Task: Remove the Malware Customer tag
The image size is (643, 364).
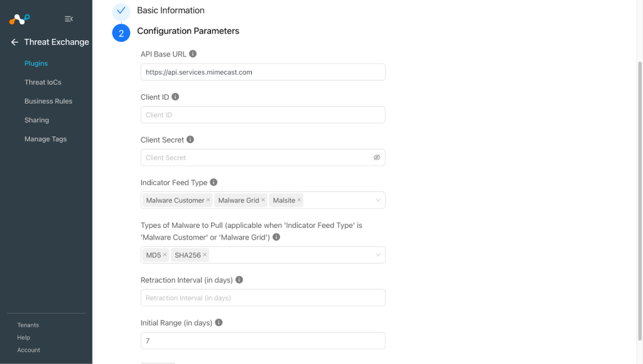Action: coord(208,200)
